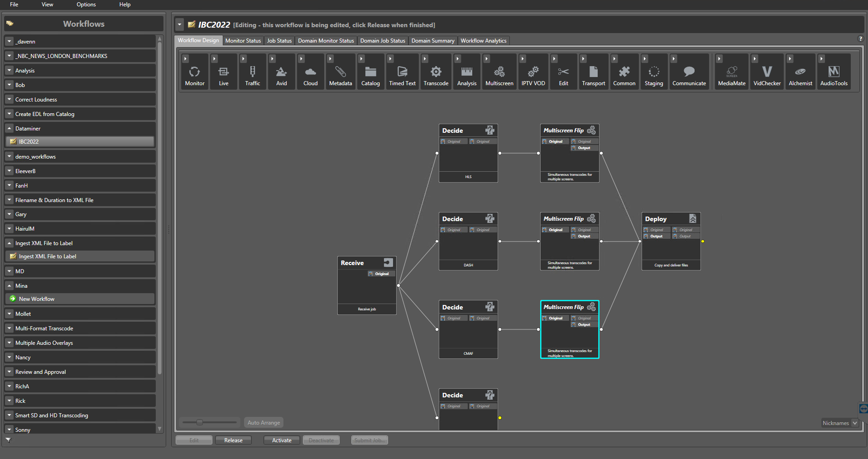Viewport: 868px width, 459px height.
Task: Open the Workflow Analytics tab
Action: (x=484, y=41)
